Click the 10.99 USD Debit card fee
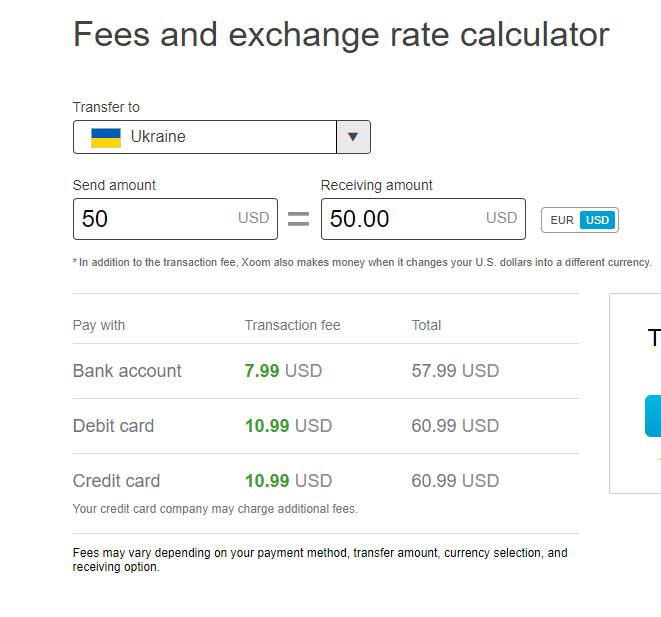Screen dimensions: 661x617 (x=288, y=426)
